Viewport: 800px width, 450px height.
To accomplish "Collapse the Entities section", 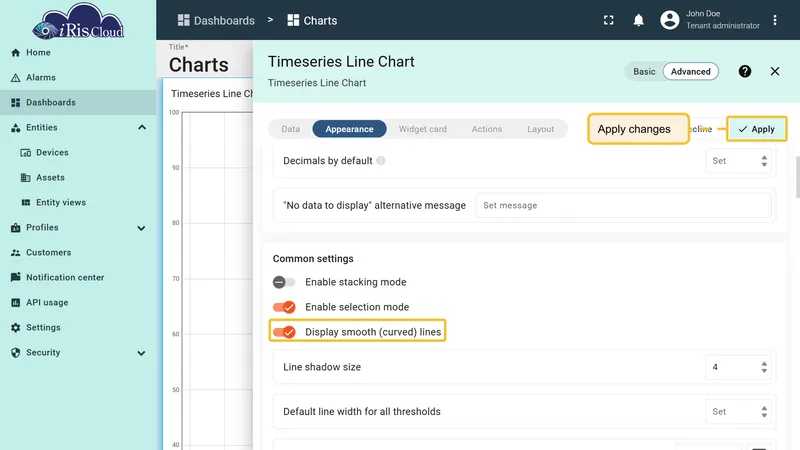I will click(142, 128).
